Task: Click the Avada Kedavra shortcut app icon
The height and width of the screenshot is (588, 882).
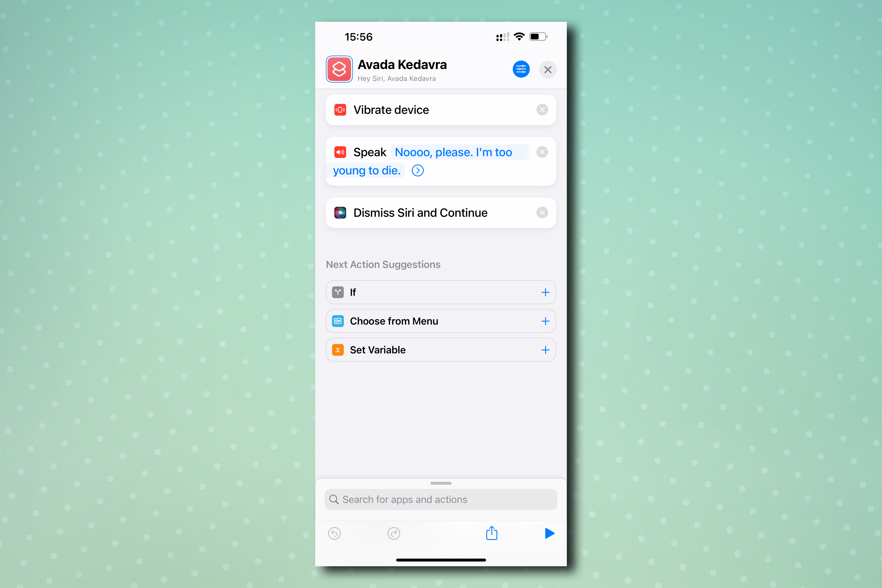Action: point(339,69)
